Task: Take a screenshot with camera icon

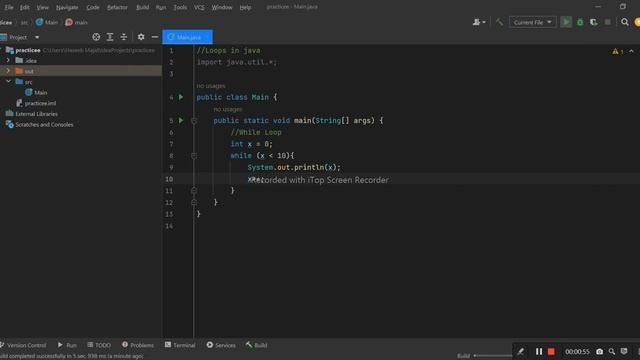Action: point(599,351)
